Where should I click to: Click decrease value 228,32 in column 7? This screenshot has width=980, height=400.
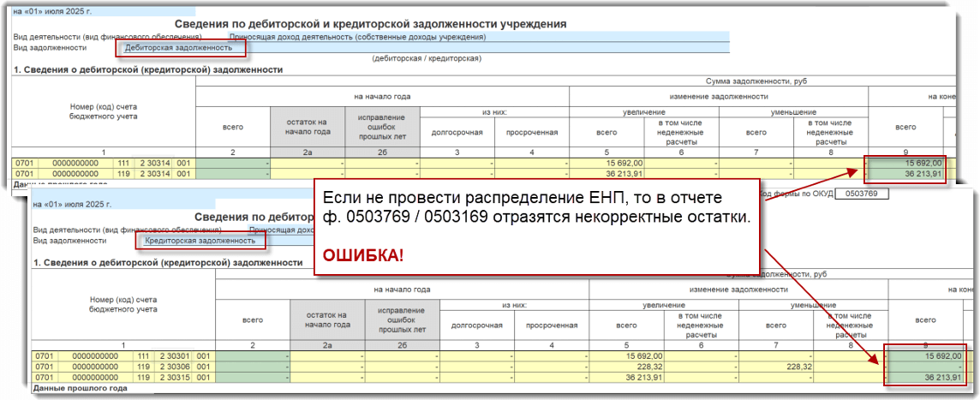[776, 367]
